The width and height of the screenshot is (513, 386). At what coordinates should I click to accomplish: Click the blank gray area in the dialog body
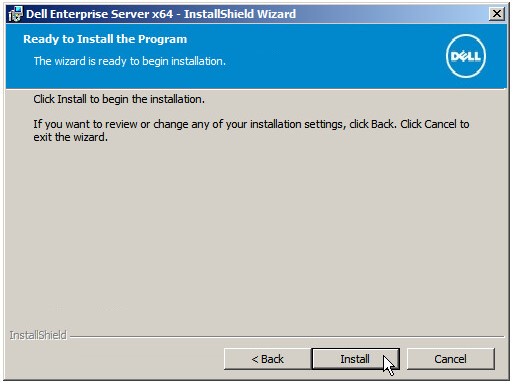point(255,233)
